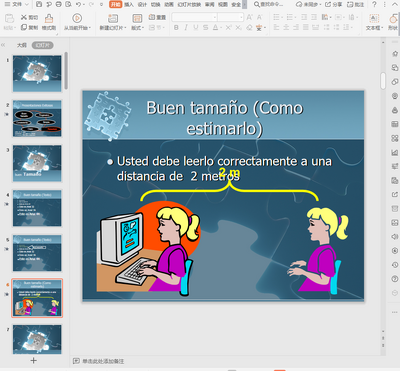Viewport: 400px width, 371px height.
Task: Redo the last action
Action: click(91, 5)
